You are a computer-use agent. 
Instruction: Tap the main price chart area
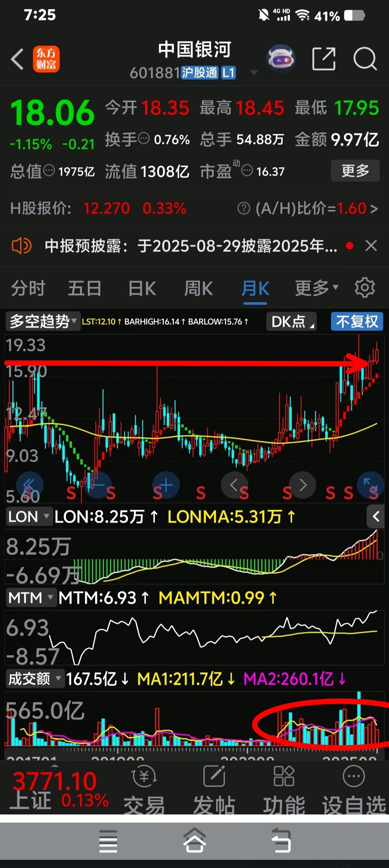pyautogui.click(x=194, y=418)
